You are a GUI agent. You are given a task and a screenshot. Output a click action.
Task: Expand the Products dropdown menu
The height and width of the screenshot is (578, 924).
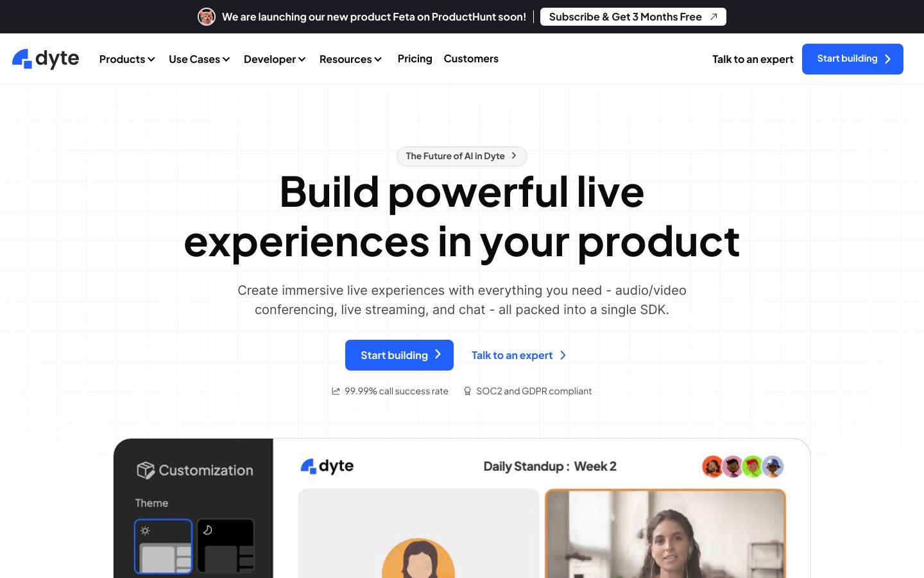click(x=127, y=59)
